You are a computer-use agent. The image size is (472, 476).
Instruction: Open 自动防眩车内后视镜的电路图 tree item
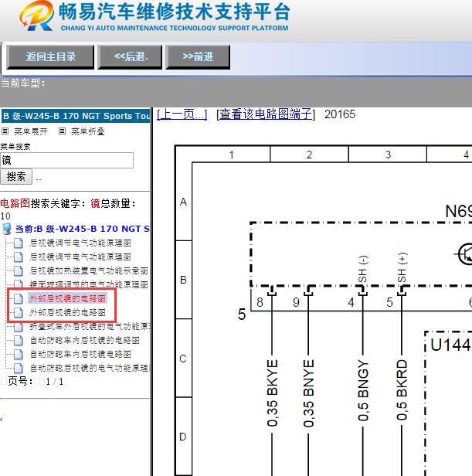pyautogui.click(x=85, y=340)
